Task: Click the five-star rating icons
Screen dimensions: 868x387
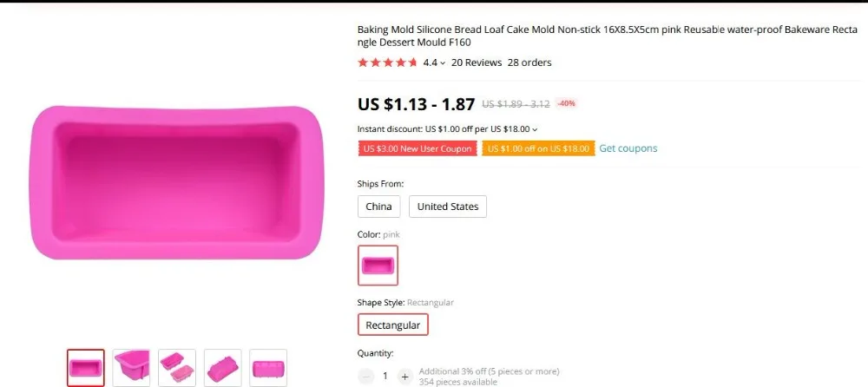Action: point(387,62)
